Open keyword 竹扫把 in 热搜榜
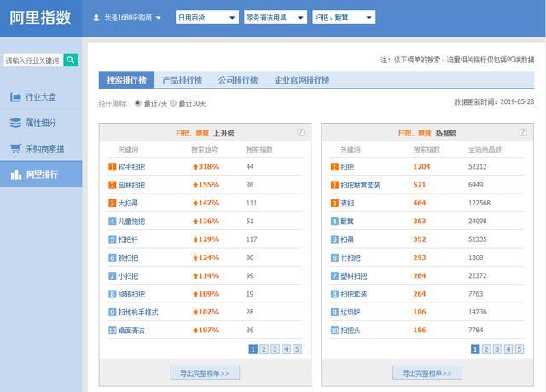546x392 pixels. (x=351, y=257)
